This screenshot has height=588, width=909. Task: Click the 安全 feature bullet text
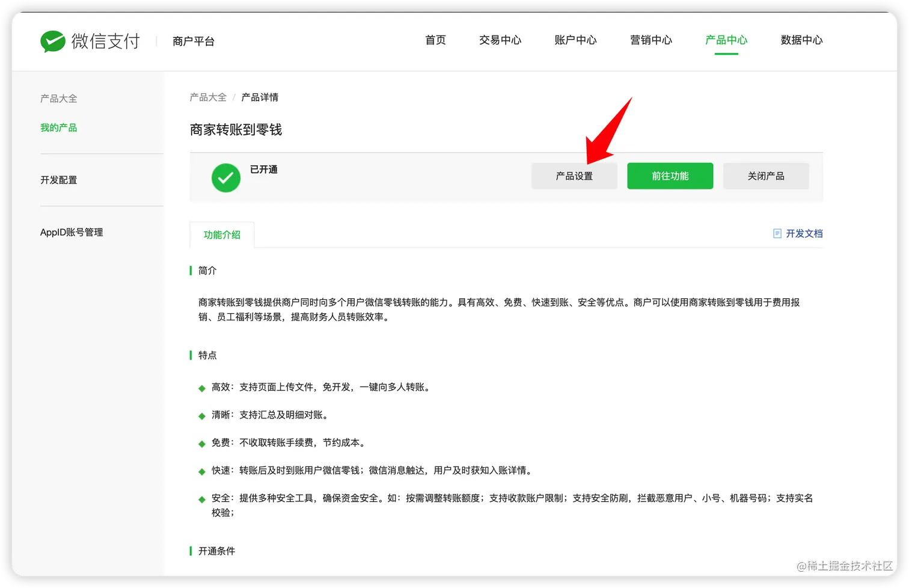click(x=512, y=505)
